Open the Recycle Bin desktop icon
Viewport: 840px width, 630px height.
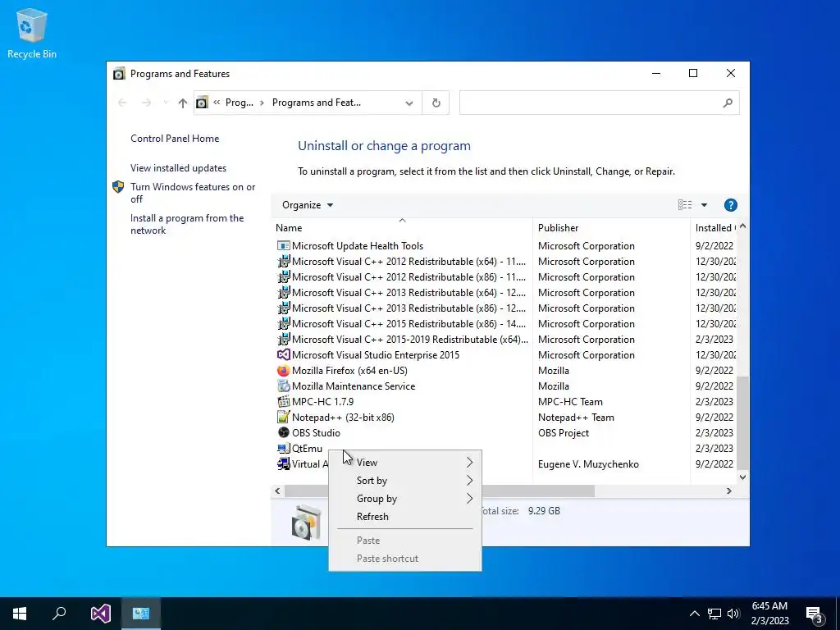[x=32, y=33]
